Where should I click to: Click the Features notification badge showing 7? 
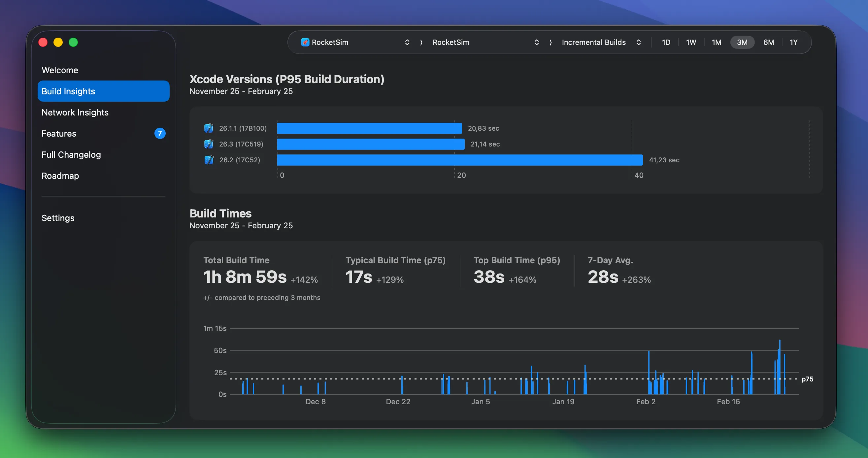(x=160, y=133)
